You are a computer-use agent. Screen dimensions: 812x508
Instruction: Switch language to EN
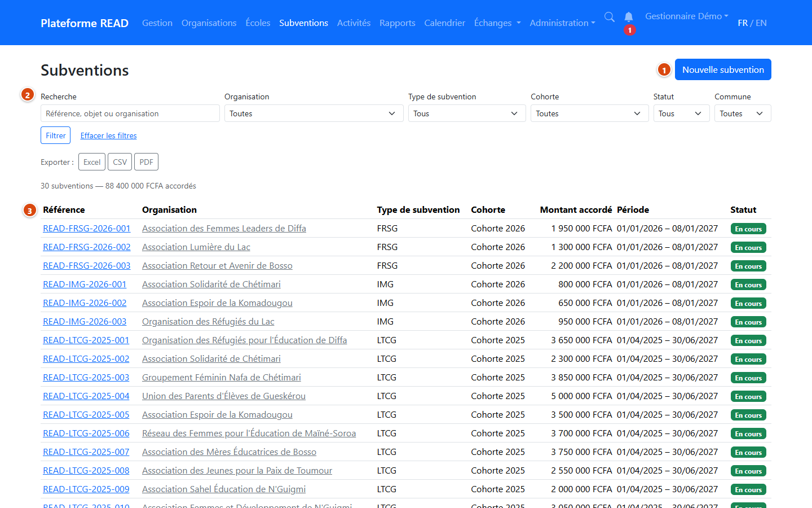(x=761, y=23)
